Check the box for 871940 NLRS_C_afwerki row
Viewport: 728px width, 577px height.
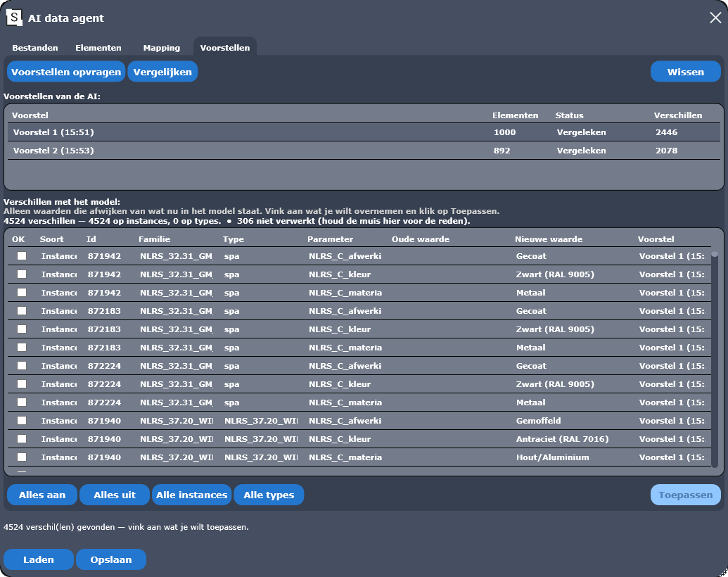pos(22,421)
